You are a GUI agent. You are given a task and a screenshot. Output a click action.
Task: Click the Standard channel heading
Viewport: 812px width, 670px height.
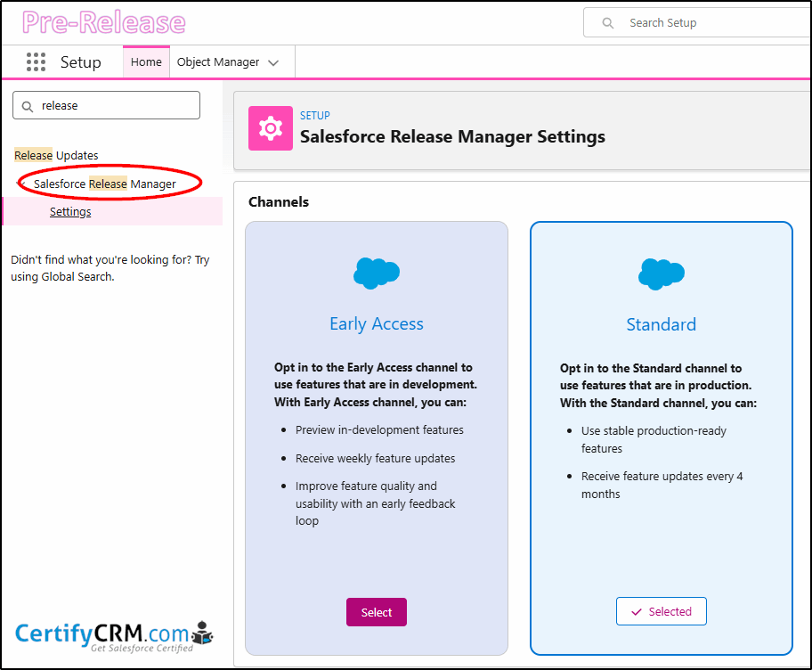click(x=661, y=325)
